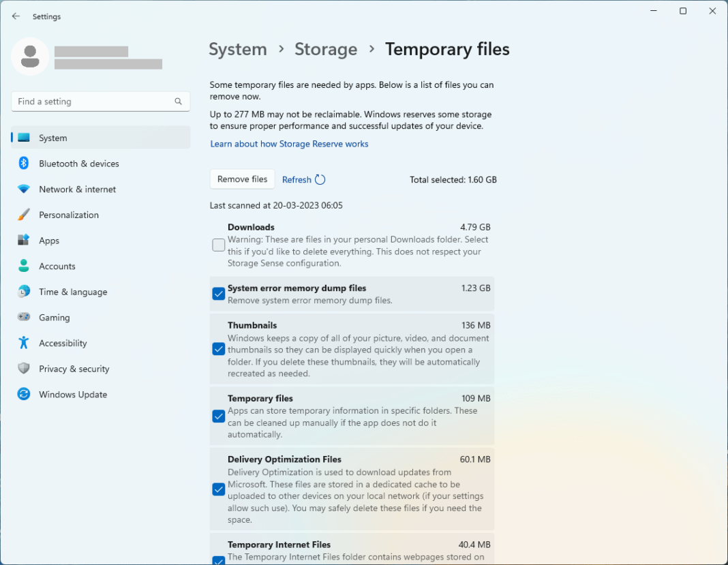Select System in the sidebar
The height and width of the screenshot is (565, 728).
coord(100,138)
